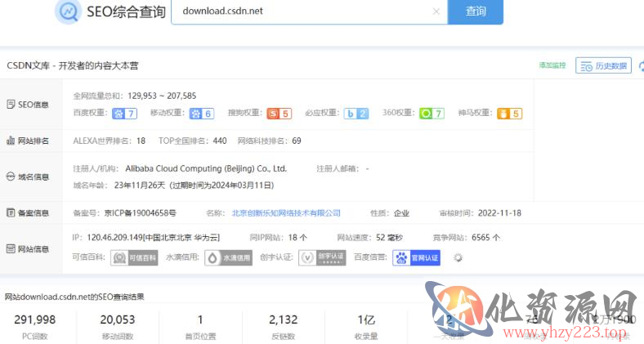Select SEO信息 sidebar row
Image resolution: width=644 pixels, height=344 pixels.
[31, 105]
